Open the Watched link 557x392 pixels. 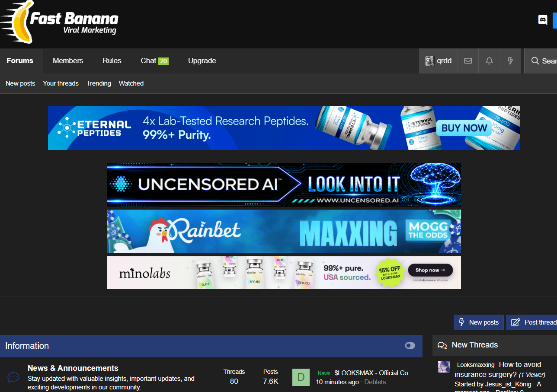click(x=131, y=83)
